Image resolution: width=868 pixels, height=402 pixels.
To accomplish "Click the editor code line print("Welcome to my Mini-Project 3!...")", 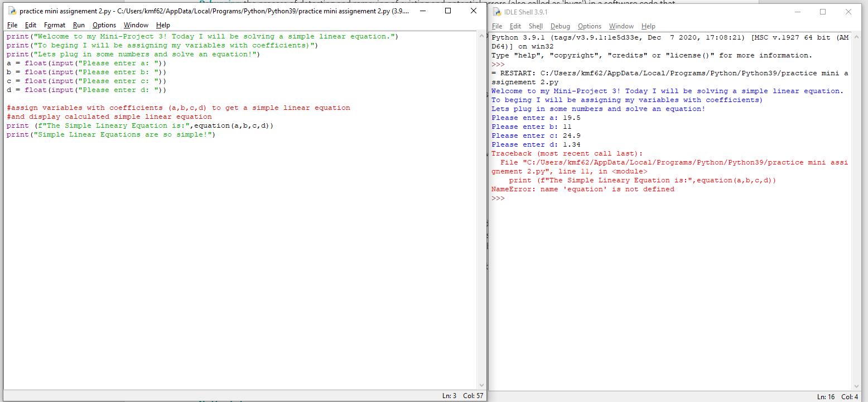I will (x=202, y=36).
